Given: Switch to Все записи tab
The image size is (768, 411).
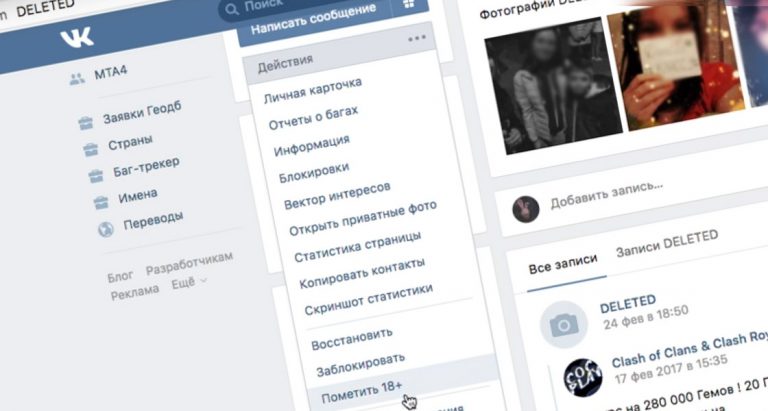Looking at the screenshot, I should 563,265.
